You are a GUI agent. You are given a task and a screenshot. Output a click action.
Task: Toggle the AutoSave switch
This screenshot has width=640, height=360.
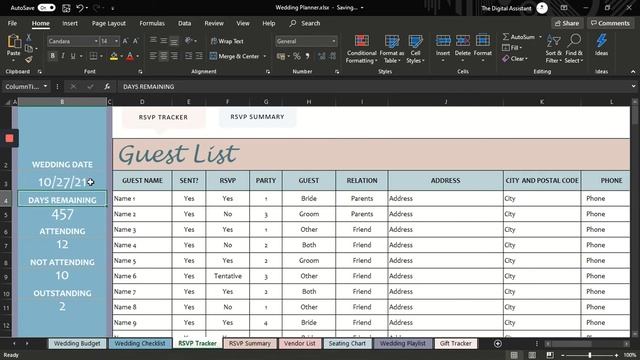(46, 8)
